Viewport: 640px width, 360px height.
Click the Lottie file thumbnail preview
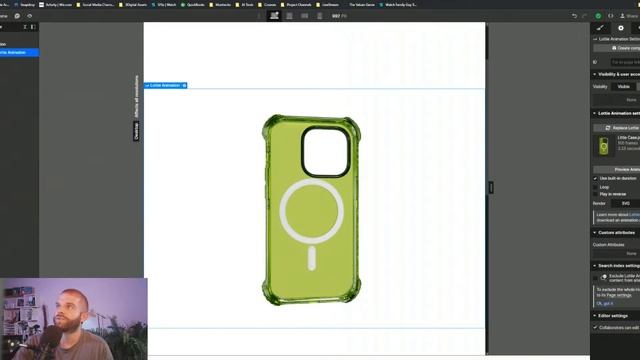[x=604, y=146]
